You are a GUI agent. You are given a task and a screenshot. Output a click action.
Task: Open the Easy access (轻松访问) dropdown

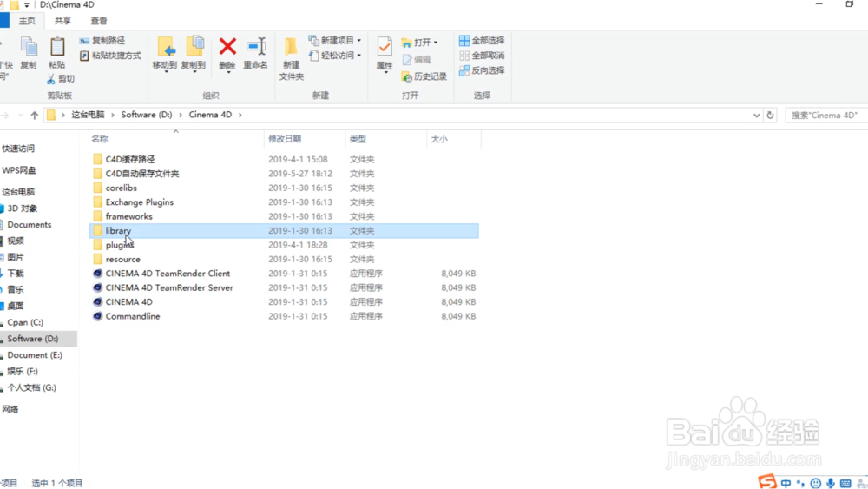click(x=335, y=56)
